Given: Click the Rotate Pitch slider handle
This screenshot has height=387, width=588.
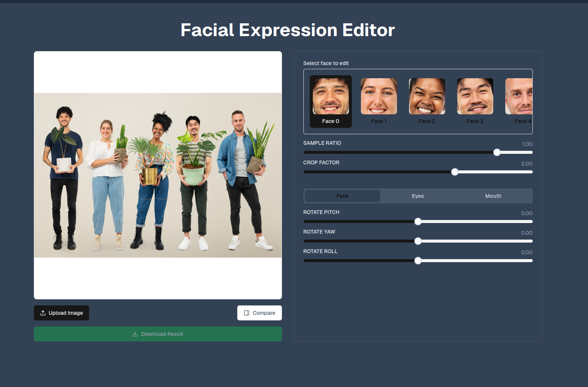Looking at the screenshot, I should coord(418,222).
